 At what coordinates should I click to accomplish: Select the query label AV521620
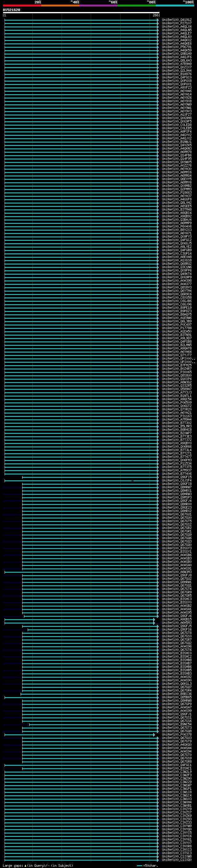tap(11, 10)
